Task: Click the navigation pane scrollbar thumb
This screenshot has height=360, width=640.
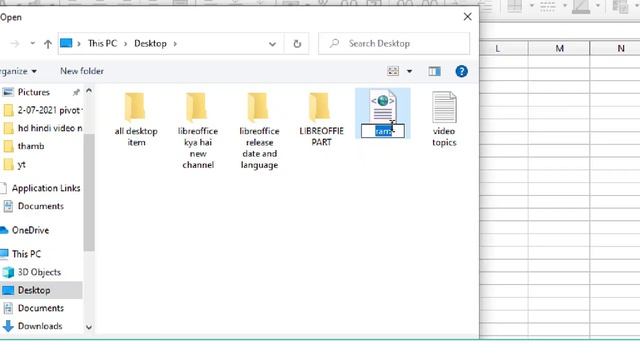Action: [89, 192]
